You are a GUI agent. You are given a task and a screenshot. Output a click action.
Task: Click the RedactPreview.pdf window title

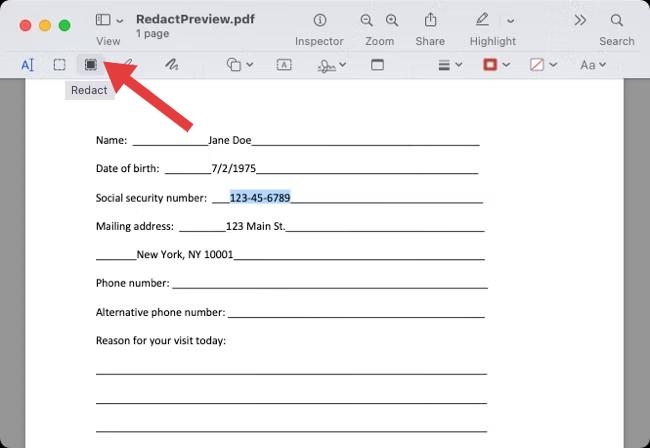195,19
